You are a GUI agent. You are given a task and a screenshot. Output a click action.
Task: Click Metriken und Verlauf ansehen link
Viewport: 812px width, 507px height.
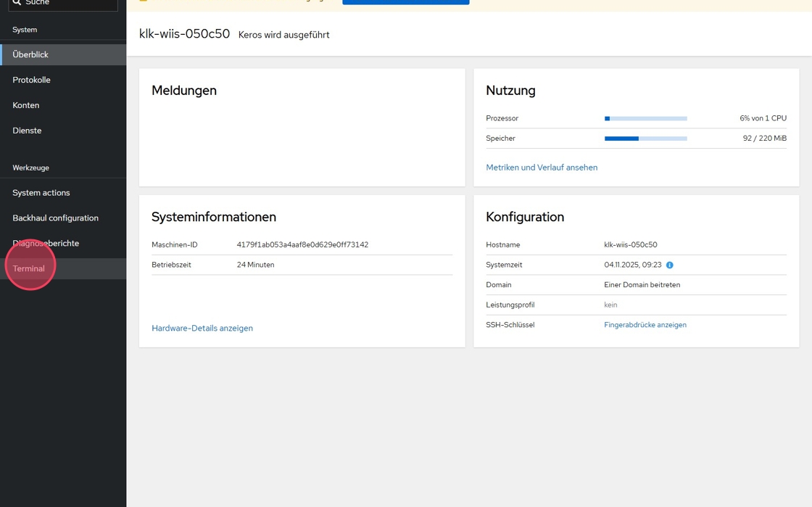[x=542, y=168]
